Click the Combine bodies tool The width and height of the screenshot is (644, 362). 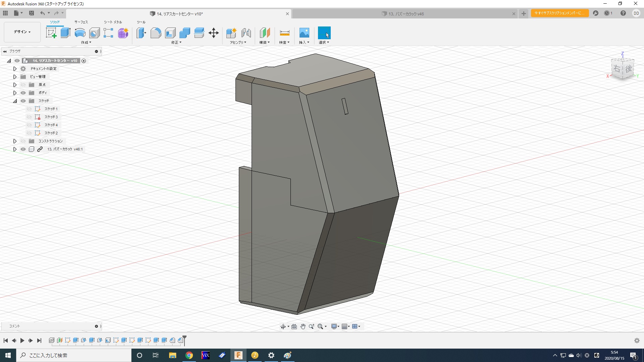click(184, 33)
